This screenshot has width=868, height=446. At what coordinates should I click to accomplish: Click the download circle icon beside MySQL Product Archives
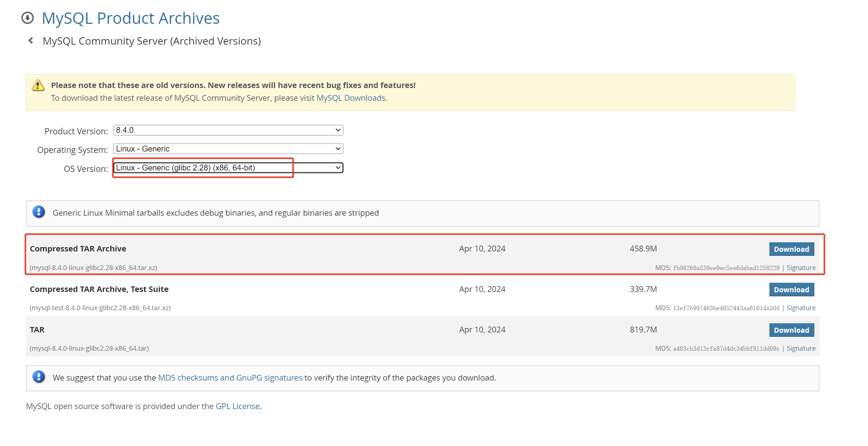(x=28, y=18)
